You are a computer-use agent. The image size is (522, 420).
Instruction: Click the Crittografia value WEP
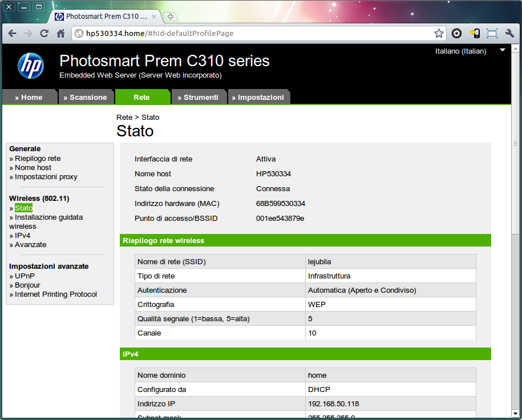click(x=317, y=304)
